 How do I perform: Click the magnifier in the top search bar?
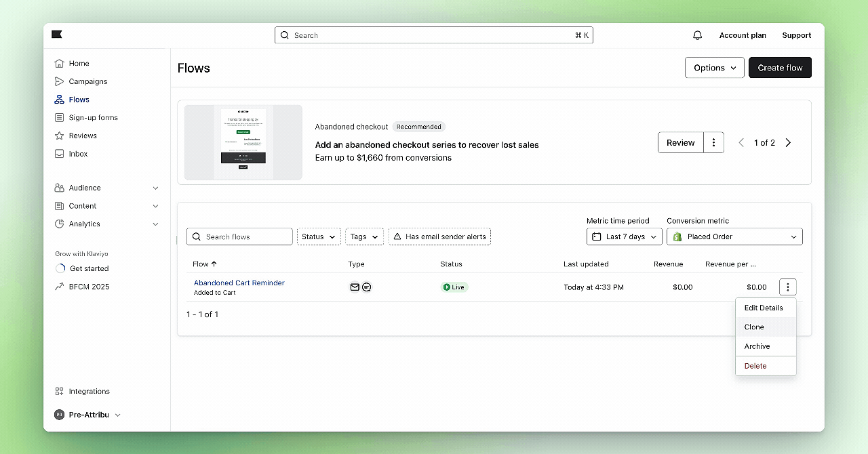285,35
